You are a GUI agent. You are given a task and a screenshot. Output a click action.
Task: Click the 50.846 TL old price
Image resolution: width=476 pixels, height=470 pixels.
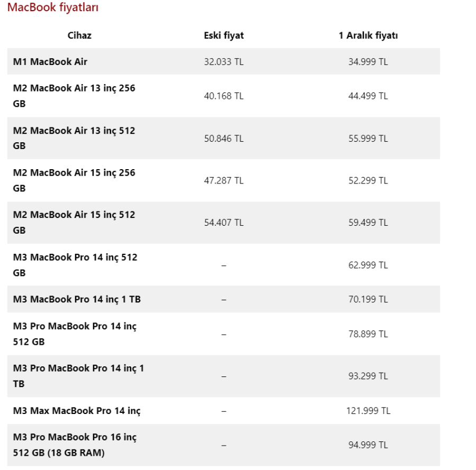click(224, 138)
